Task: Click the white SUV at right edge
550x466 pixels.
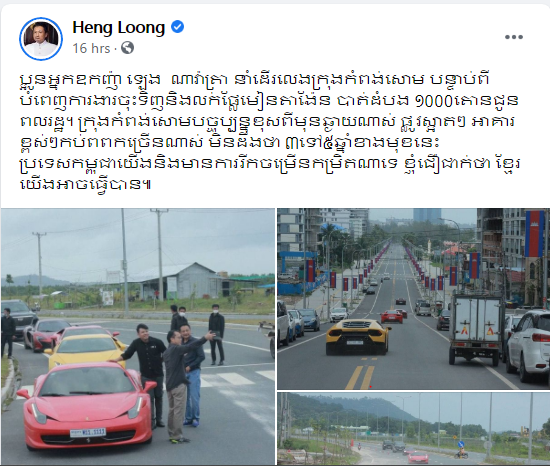Action: [528, 347]
